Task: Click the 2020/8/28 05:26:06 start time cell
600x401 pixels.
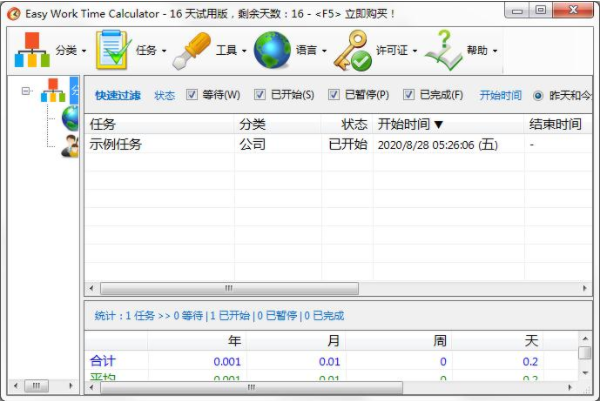Action: coord(438,145)
